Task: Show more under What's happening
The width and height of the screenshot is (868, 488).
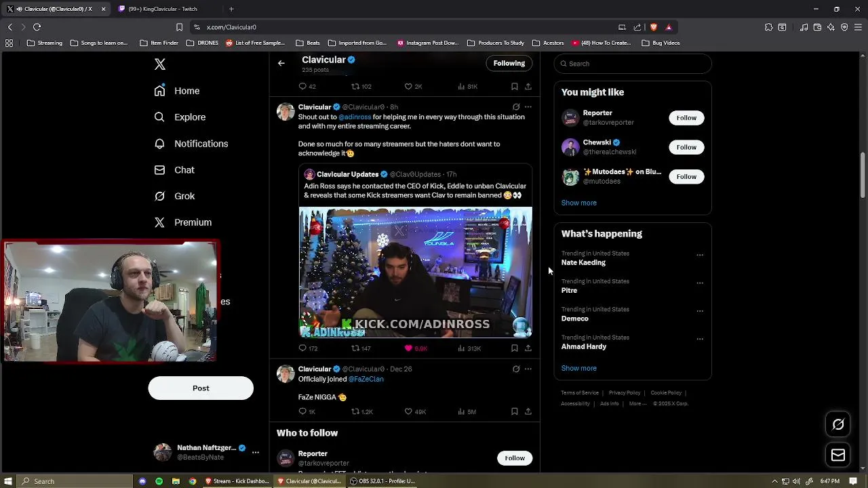Action: click(578, 368)
